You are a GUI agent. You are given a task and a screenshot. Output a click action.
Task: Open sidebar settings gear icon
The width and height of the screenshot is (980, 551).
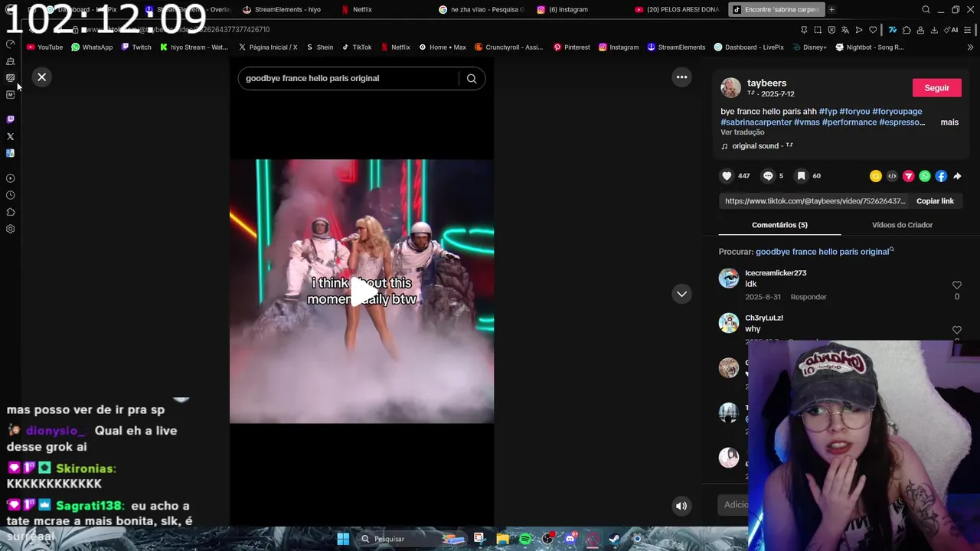point(10,229)
